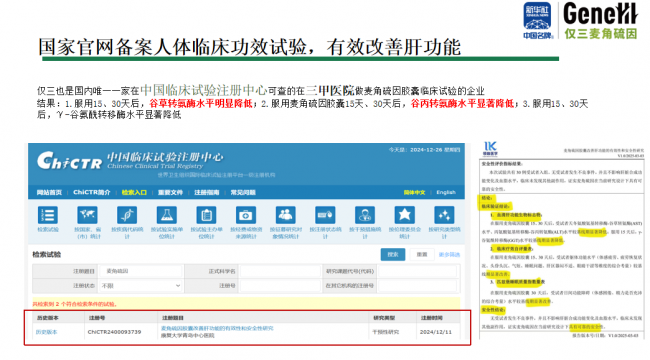Focus the 在其它机构的注册号 input field
This screenshot has height=360, width=650.
[417, 286]
